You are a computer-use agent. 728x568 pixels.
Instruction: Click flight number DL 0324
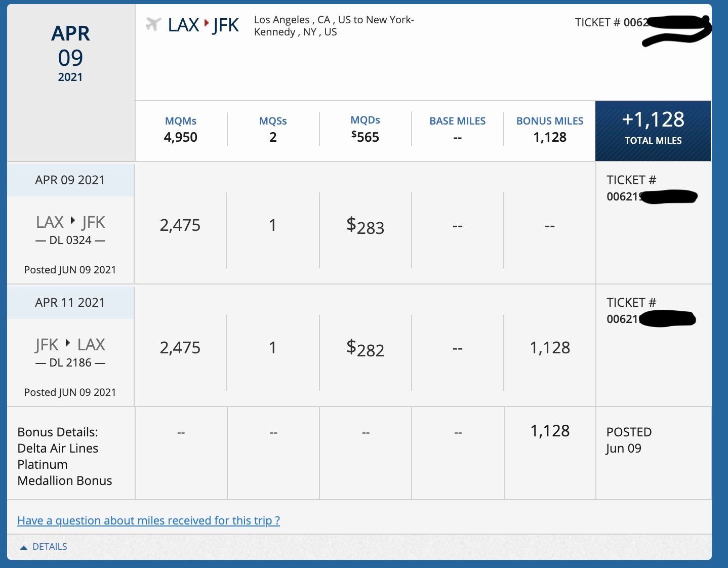[x=70, y=240]
